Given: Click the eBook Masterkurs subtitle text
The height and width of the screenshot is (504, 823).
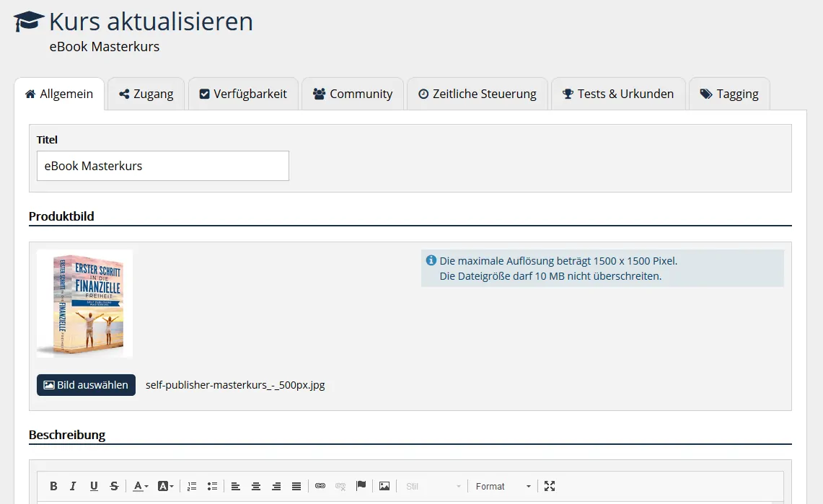Looking at the screenshot, I should [105, 47].
